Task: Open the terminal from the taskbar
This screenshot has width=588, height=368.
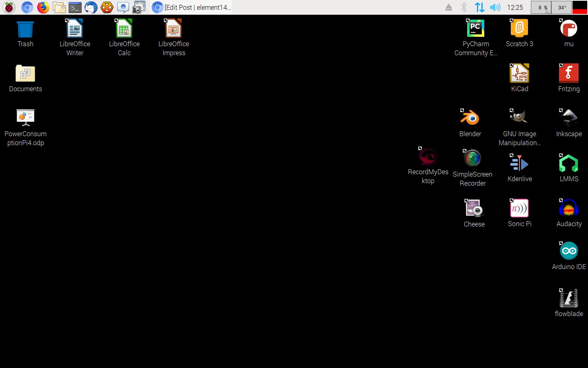Action: (75, 7)
